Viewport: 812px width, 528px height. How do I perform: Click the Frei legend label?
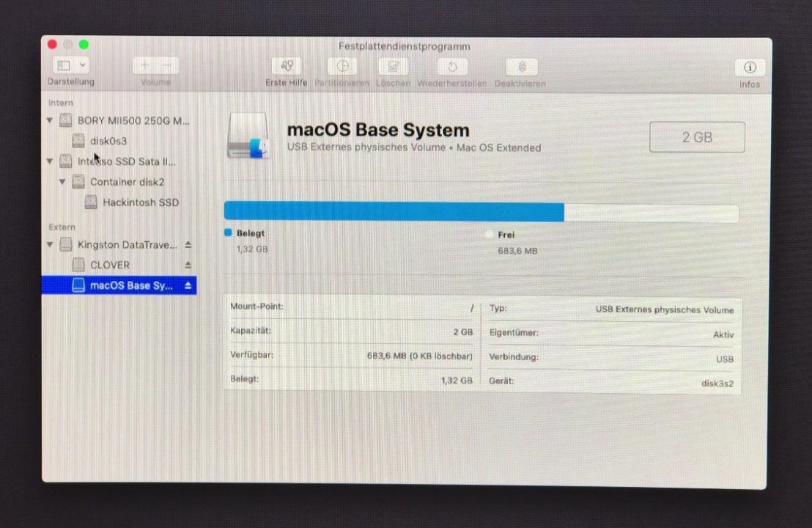506,235
